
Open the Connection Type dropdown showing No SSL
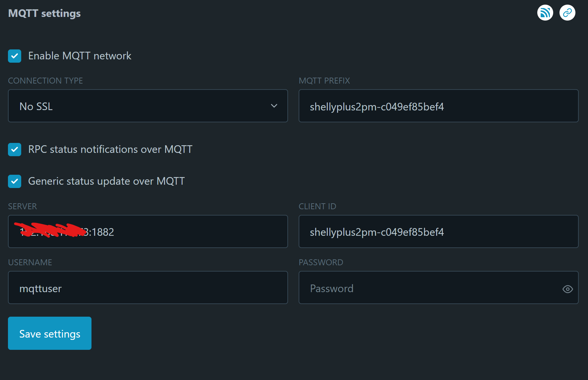[148, 106]
